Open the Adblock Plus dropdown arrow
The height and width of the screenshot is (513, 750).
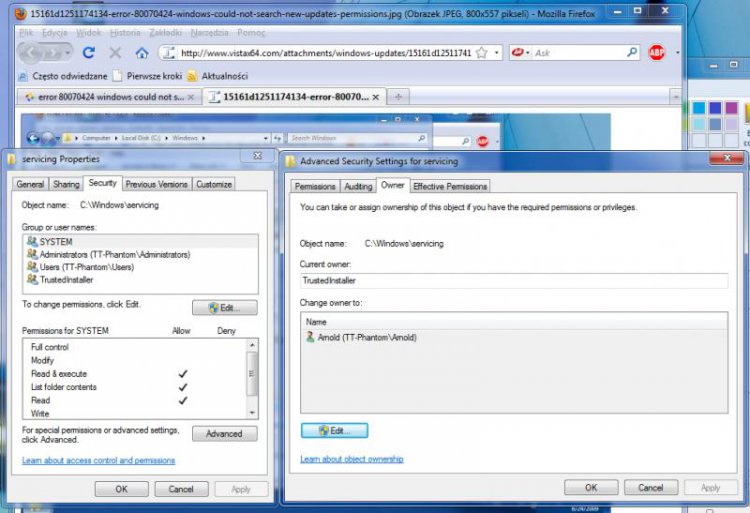click(x=677, y=53)
